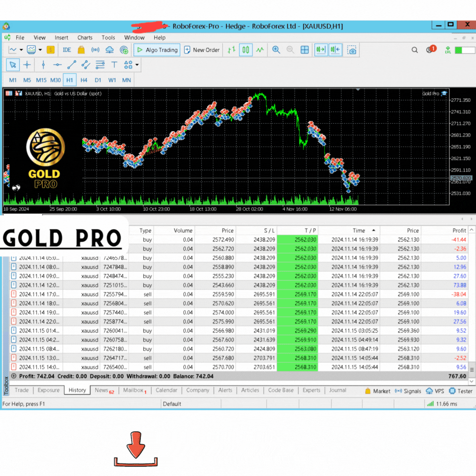Viewport: 476px width, 476px height.
Task: Open the File menu
Action: click(20, 38)
